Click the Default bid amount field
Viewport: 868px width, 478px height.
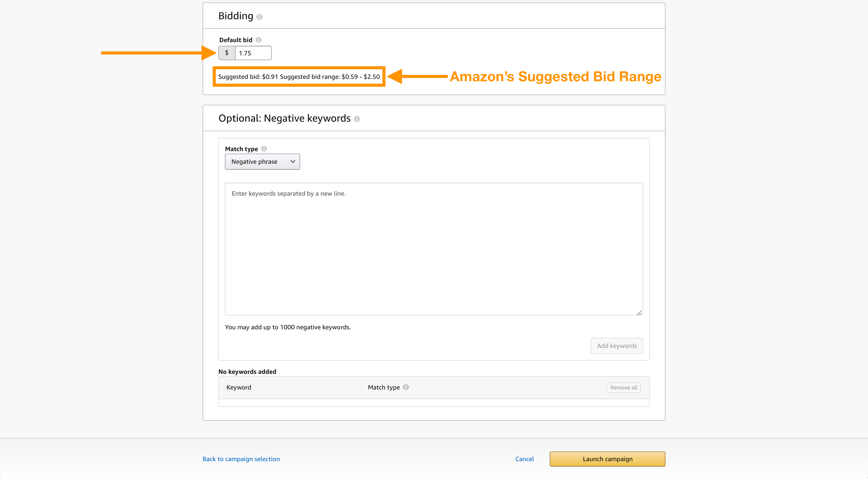pyautogui.click(x=253, y=53)
